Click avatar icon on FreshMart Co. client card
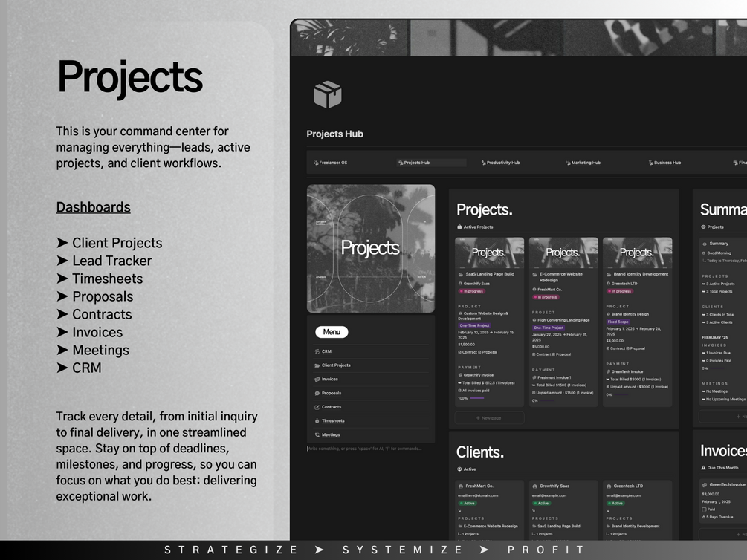747x560 pixels. click(x=461, y=486)
